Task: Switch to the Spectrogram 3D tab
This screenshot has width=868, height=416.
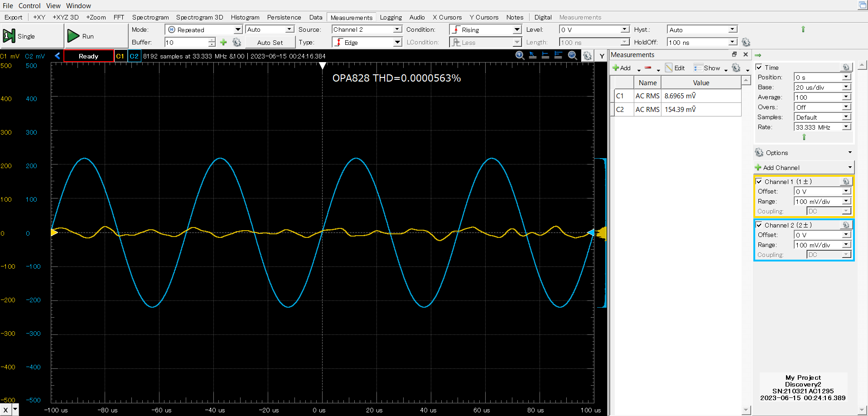Action: (199, 17)
